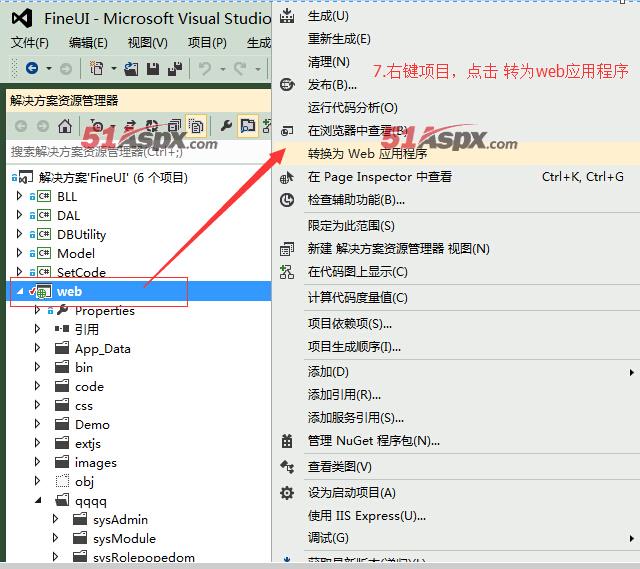Click the Solution Explorer Back arrow icon
The width and height of the screenshot is (640, 569).
pos(21,126)
